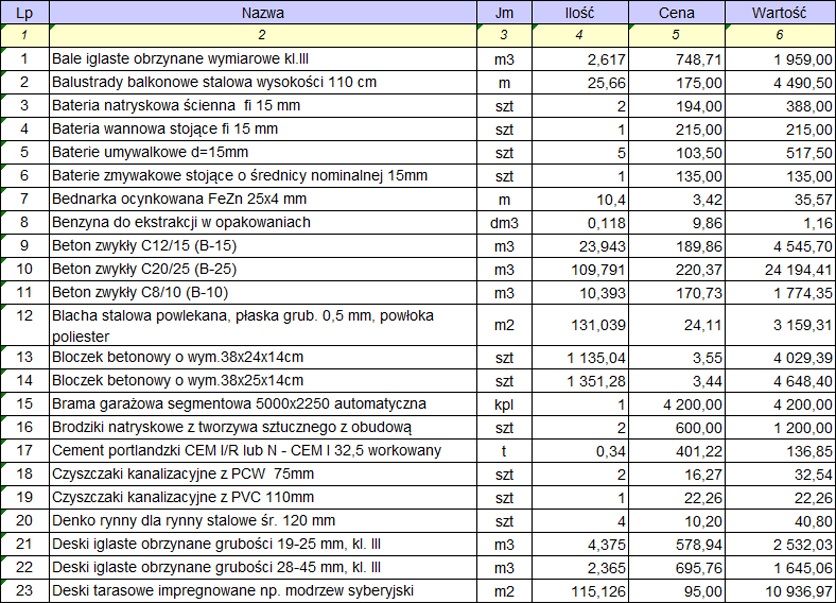
Task: Select the Wartość column header
Action: [780, 12]
